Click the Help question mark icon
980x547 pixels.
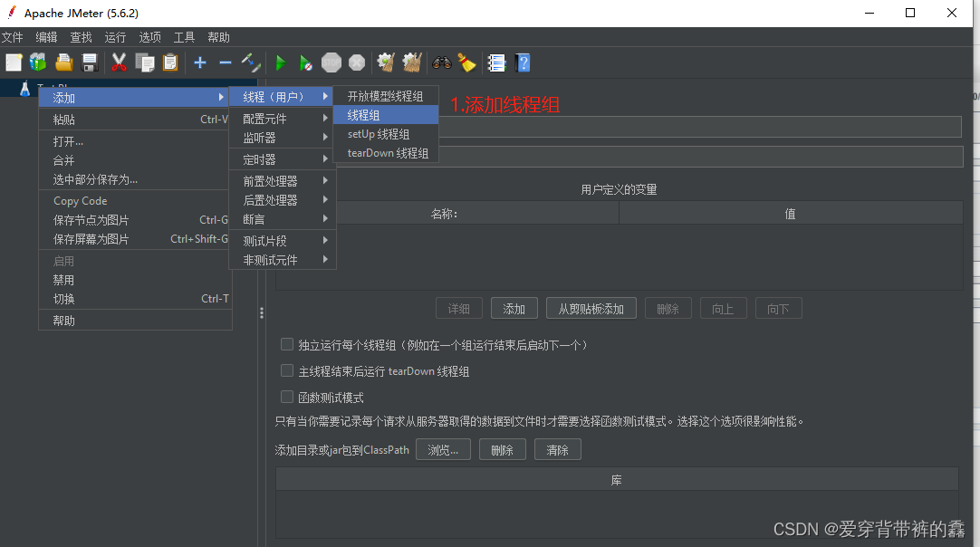click(524, 62)
